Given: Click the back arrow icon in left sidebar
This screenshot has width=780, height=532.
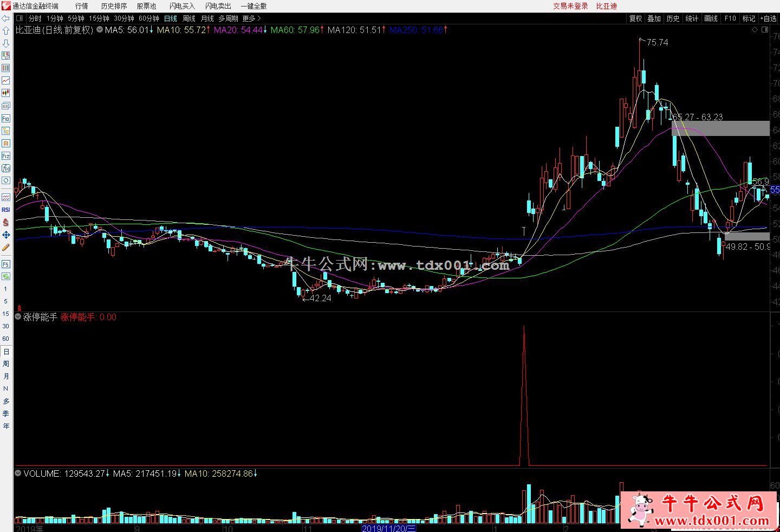Looking at the screenshot, I should pos(6,18).
